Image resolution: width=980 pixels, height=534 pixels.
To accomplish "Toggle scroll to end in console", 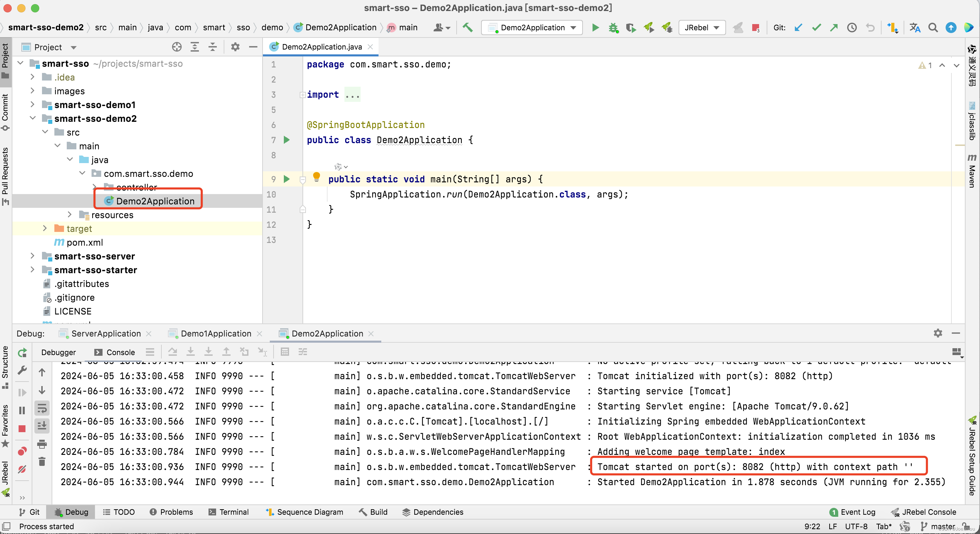I will pyautogui.click(x=42, y=425).
